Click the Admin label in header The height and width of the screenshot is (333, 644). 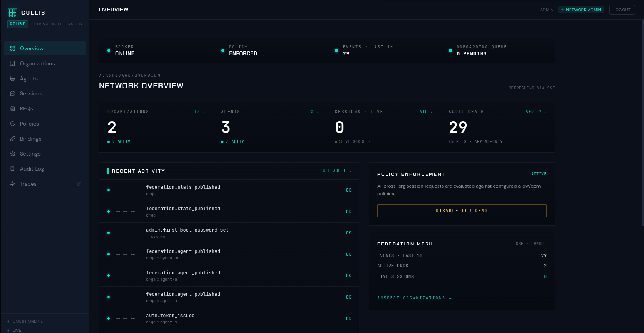pyautogui.click(x=547, y=10)
